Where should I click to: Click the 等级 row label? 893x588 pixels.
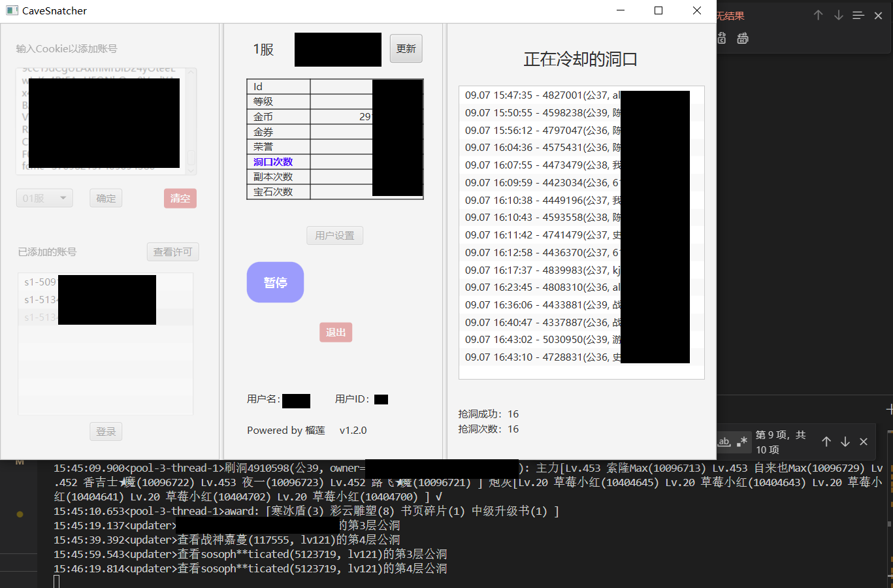click(263, 101)
